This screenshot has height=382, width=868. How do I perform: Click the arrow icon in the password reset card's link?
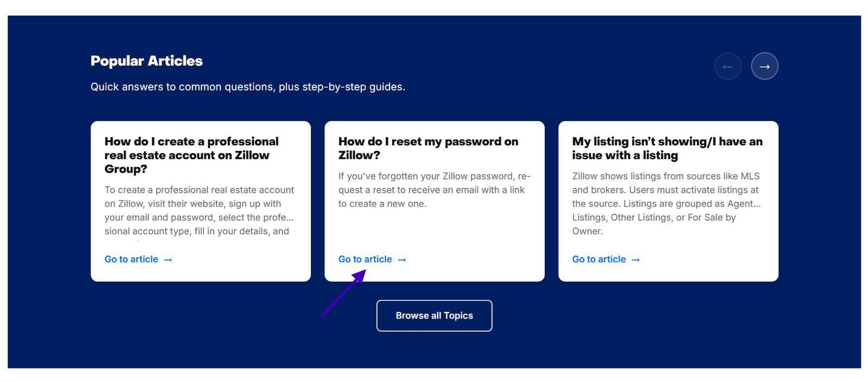click(401, 259)
